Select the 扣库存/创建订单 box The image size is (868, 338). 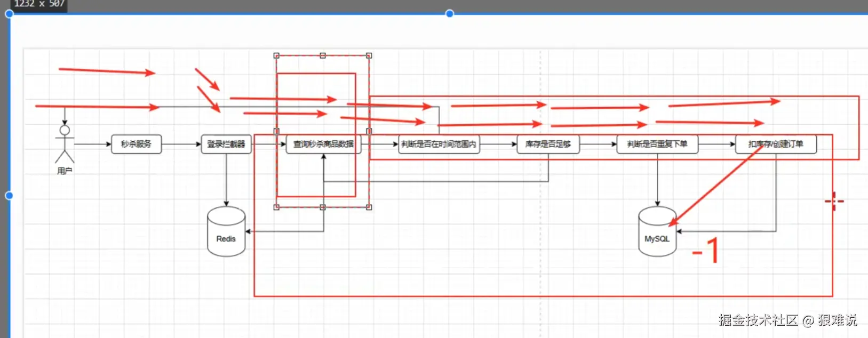[776, 144]
